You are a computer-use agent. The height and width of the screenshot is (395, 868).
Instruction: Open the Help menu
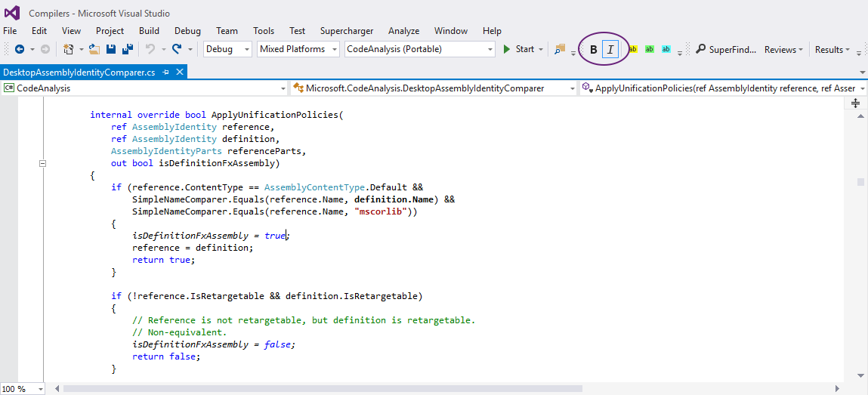pos(492,31)
